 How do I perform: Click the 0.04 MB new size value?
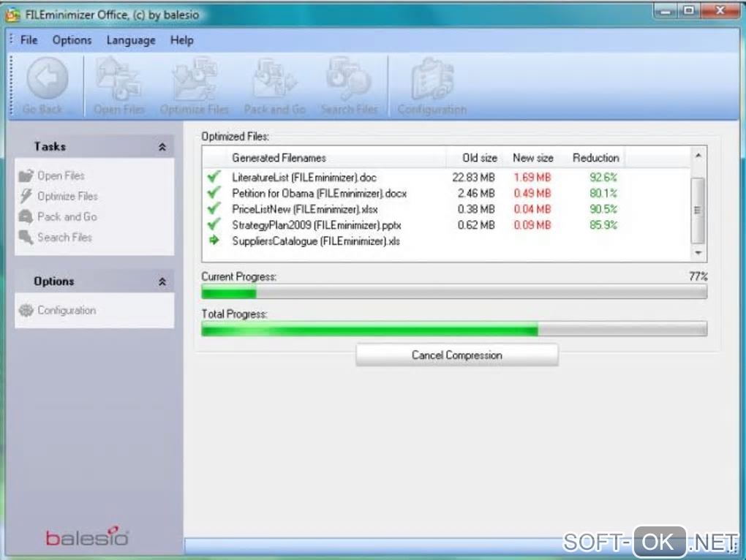pos(532,208)
